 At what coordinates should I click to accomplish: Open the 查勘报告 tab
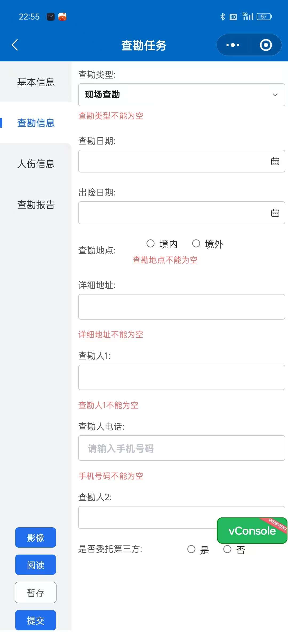[x=36, y=205]
